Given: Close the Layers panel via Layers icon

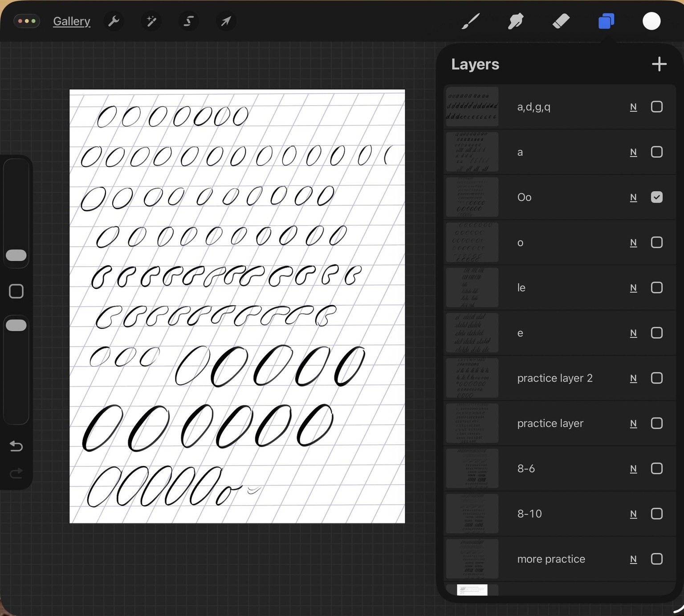Looking at the screenshot, I should 606,21.
